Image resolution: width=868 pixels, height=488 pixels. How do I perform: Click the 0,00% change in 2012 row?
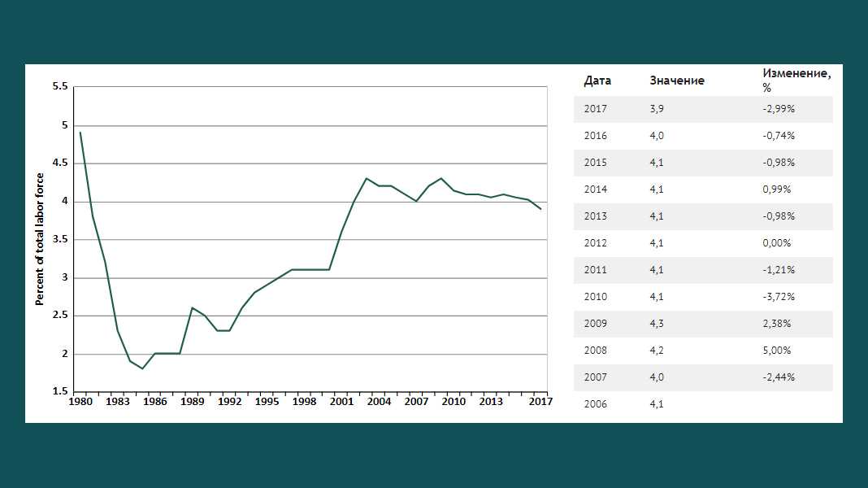pos(776,243)
